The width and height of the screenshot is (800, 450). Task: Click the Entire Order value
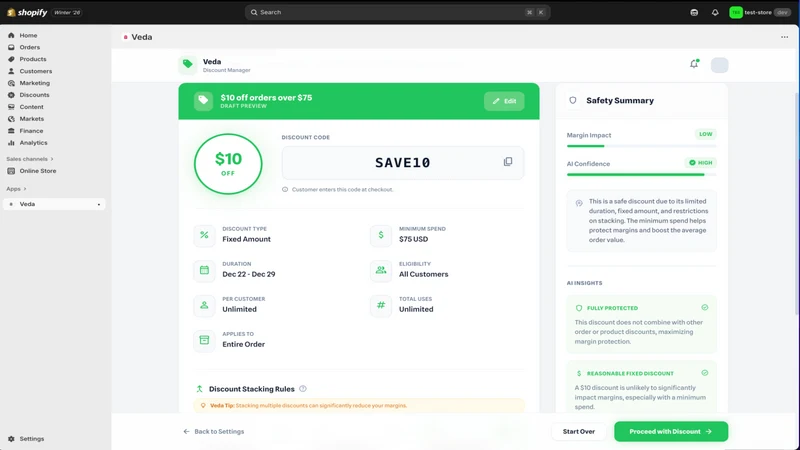pyautogui.click(x=243, y=344)
